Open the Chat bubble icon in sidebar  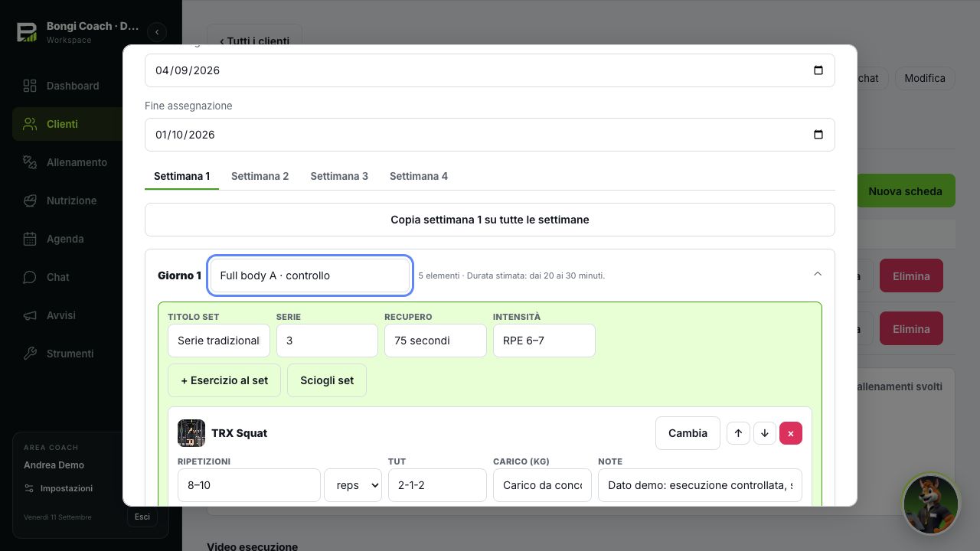click(30, 277)
